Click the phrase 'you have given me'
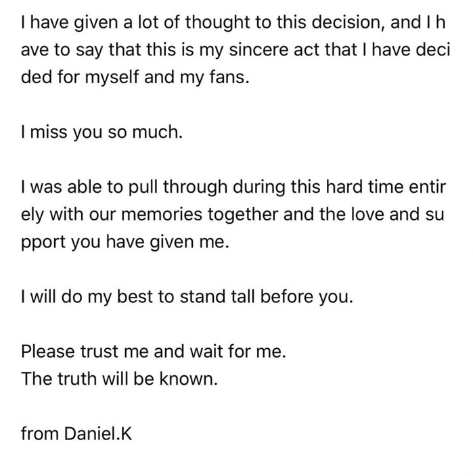This screenshot has width=473, height=476. 148,242
